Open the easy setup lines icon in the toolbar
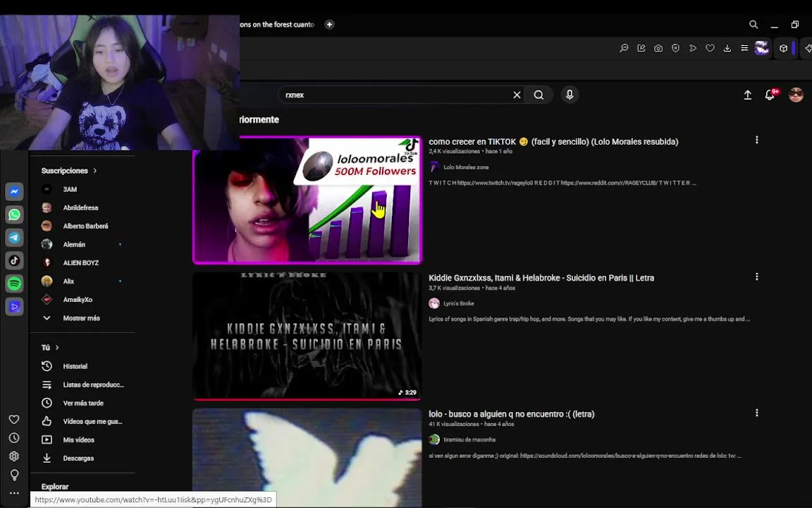812x508 pixels. coord(744,48)
